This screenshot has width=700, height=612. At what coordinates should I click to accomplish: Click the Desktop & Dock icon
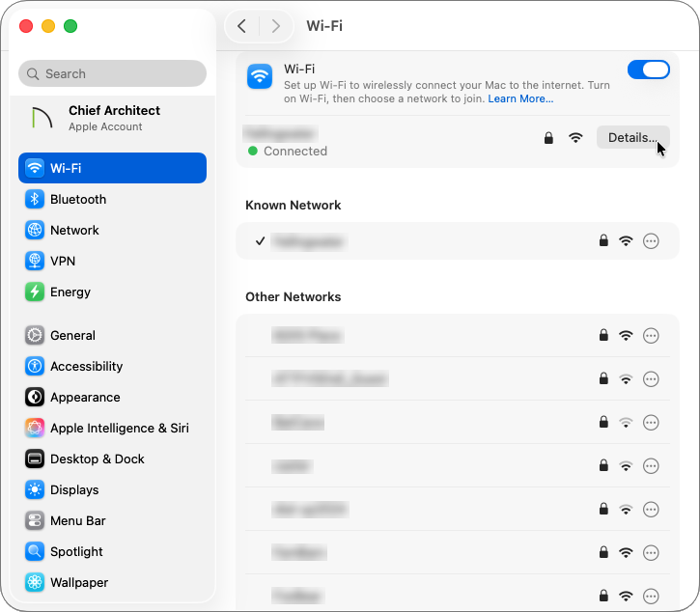tap(35, 459)
